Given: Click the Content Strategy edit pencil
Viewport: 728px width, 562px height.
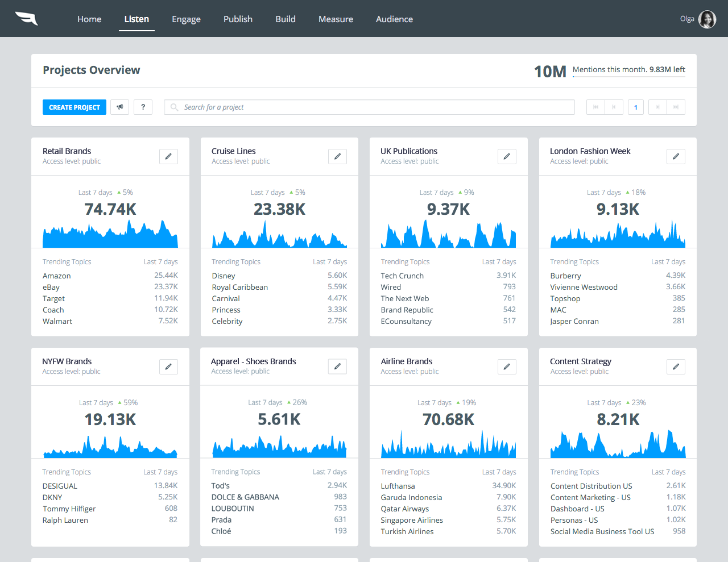Looking at the screenshot, I should 676,367.
